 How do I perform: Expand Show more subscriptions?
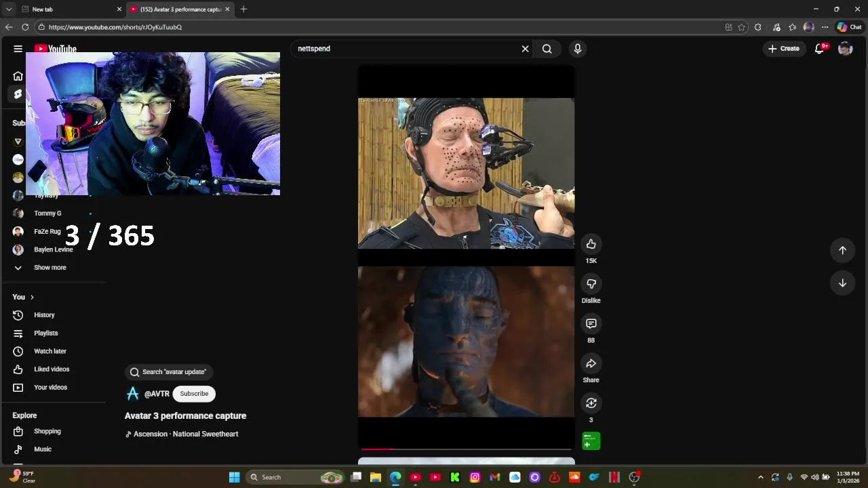click(50, 268)
